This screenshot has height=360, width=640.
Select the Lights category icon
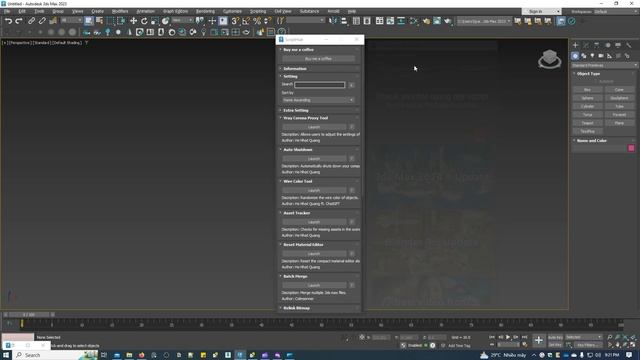pos(593,56)
